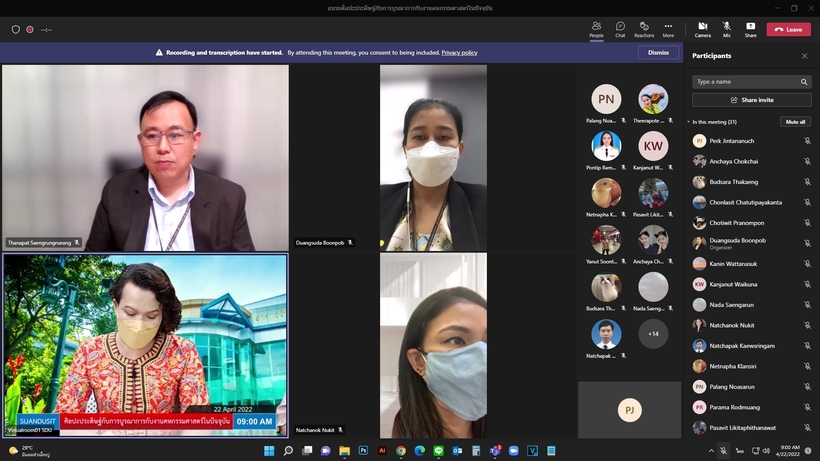Screen dimensions: 820x461
Task: Click the Type a name search field
Action: [x=751, y=82]
